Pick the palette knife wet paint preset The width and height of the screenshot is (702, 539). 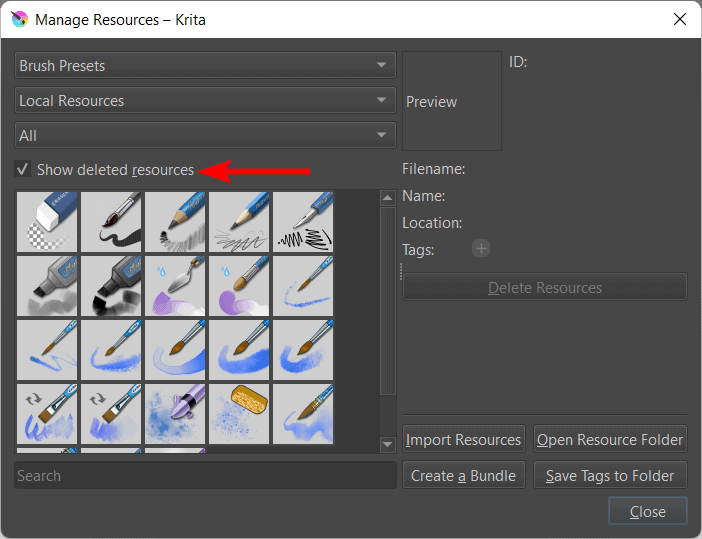pos(176,286)
